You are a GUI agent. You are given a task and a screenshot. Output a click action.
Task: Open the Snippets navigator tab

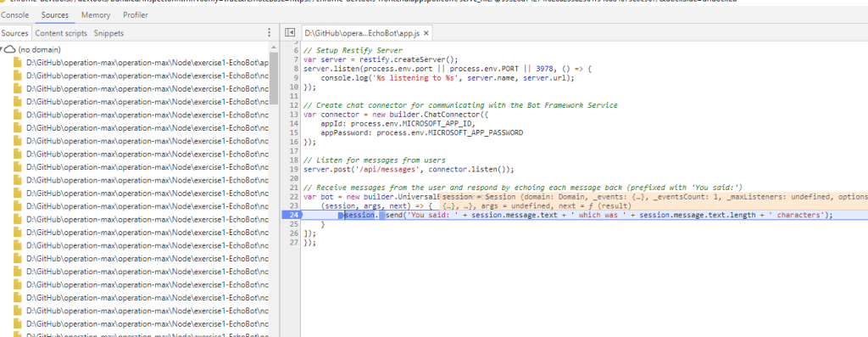108,33
